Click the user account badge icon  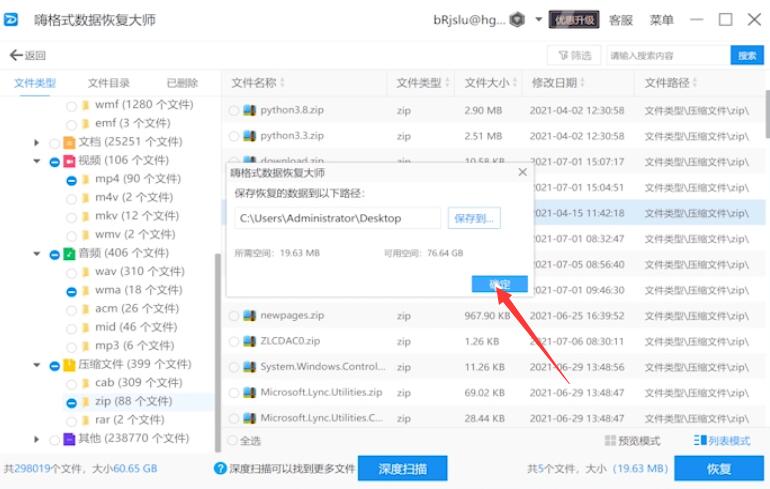517,20
